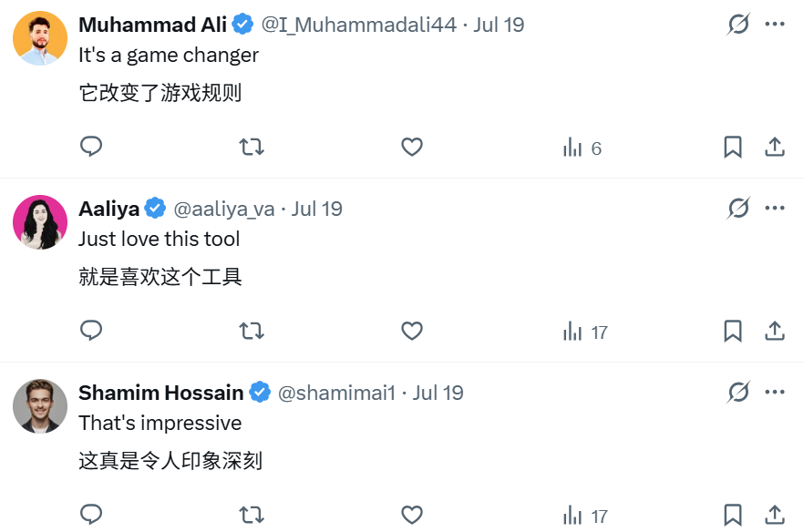
Task: Click Shamim Hossain's verification badge
Action: pos(260,392)
